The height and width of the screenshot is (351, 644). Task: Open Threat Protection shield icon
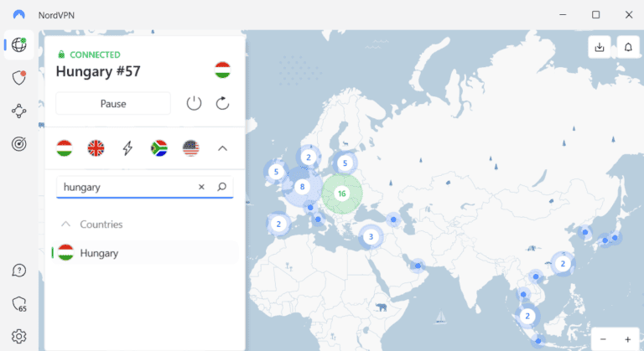click(18, 78)
